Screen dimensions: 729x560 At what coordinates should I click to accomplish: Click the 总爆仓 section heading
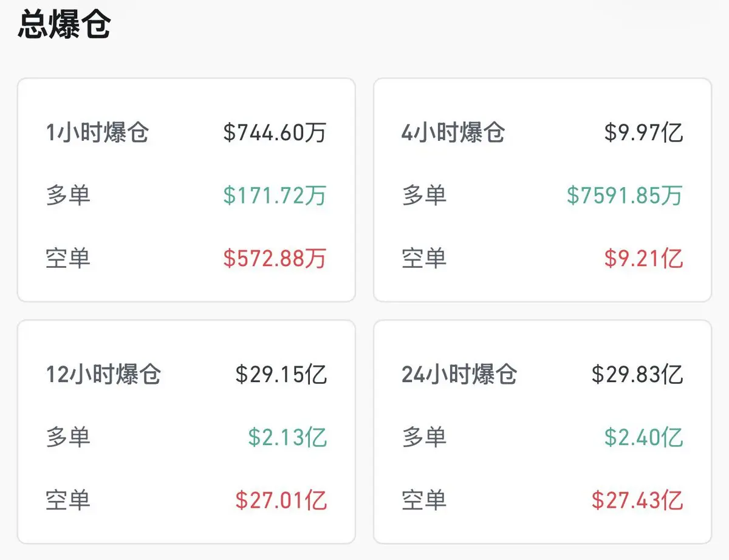coord(64,24)
